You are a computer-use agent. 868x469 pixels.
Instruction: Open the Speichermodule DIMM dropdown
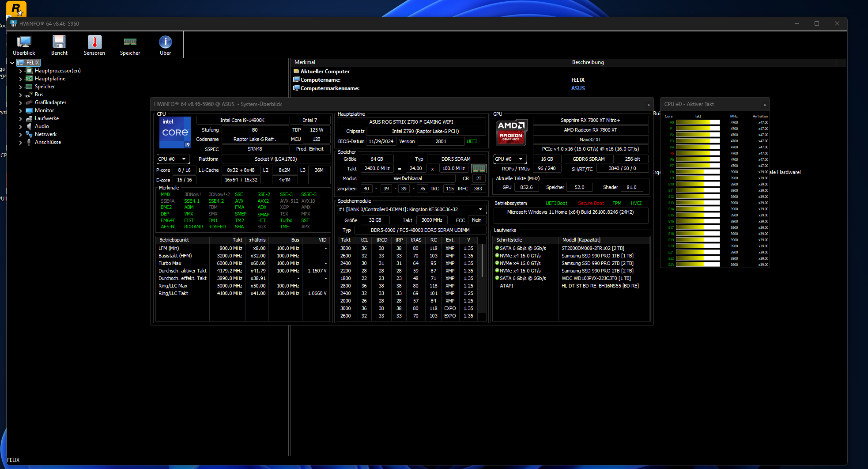pyautogui.click(x=411, y=209)
